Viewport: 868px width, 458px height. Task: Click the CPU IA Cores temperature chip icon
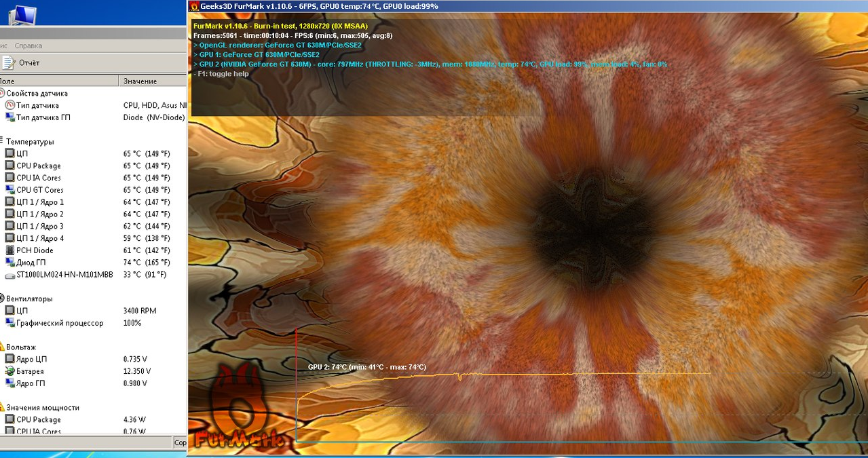[x=10, y=178]
